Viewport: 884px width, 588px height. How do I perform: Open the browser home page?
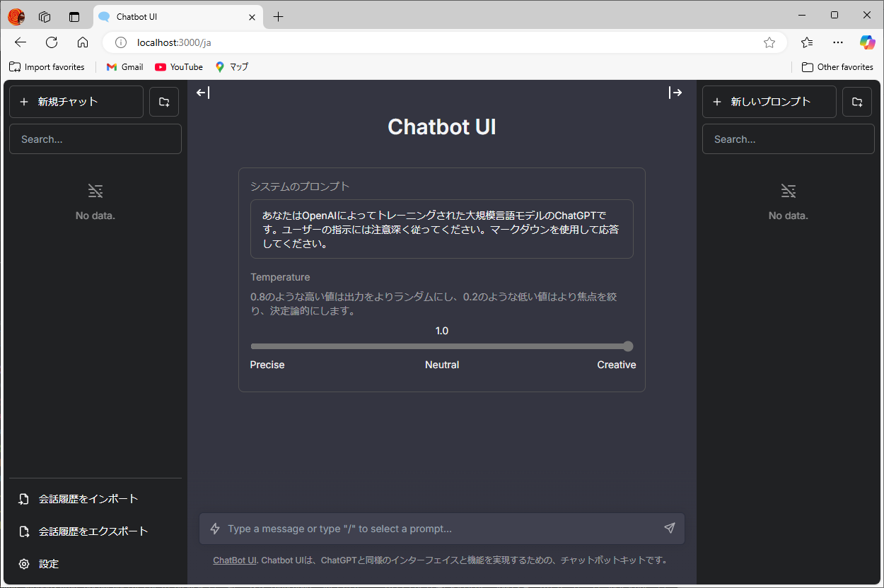point(83,42)
